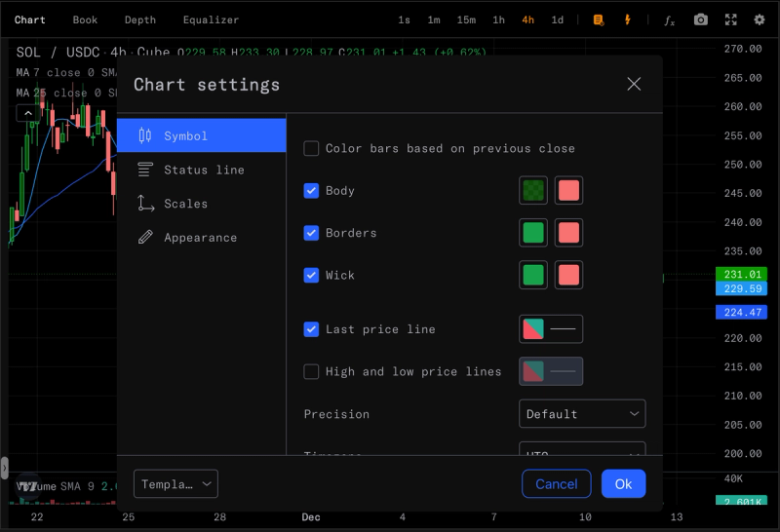Change the Wick green color swatch
780x532 pixels.
(x=533, y=275)
